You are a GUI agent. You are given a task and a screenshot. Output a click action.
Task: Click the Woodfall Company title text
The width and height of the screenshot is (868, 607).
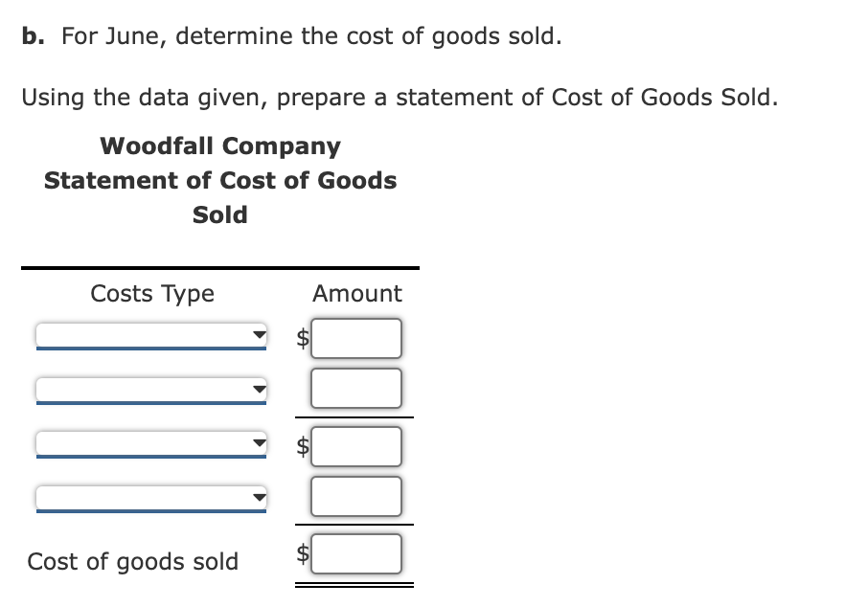point(220,146)
